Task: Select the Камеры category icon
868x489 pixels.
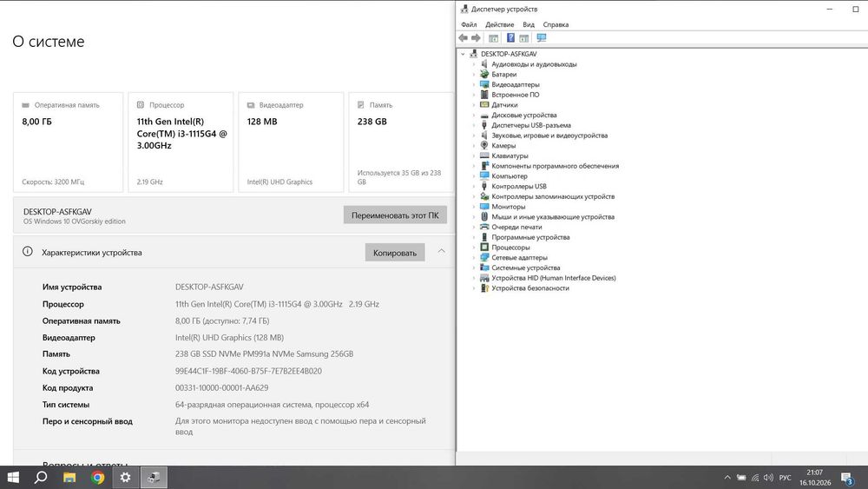Action: pyautogui.click(x=484, y=145)
